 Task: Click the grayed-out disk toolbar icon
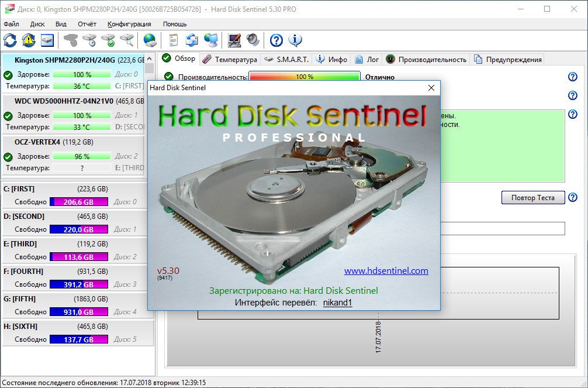pos(71,40)
